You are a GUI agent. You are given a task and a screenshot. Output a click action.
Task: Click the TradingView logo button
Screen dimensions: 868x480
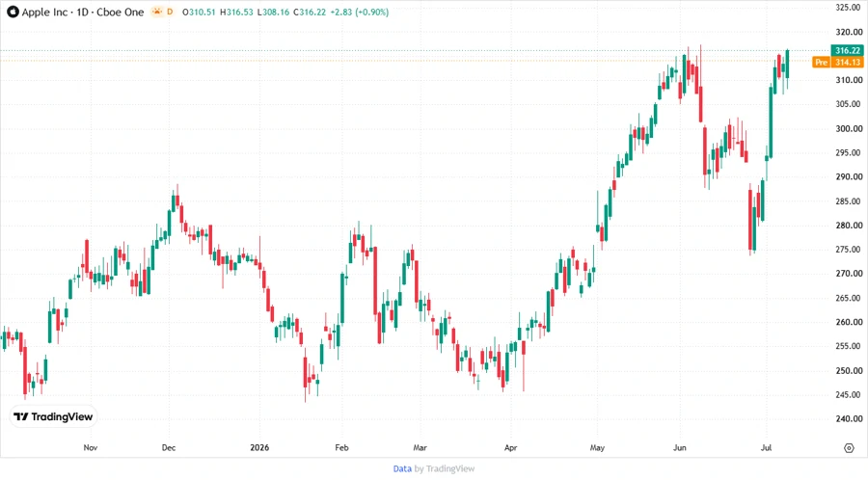[x=53, y=416]
